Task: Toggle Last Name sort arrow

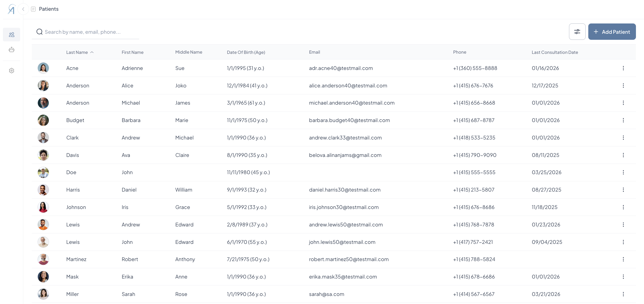Action: point(92,52)
